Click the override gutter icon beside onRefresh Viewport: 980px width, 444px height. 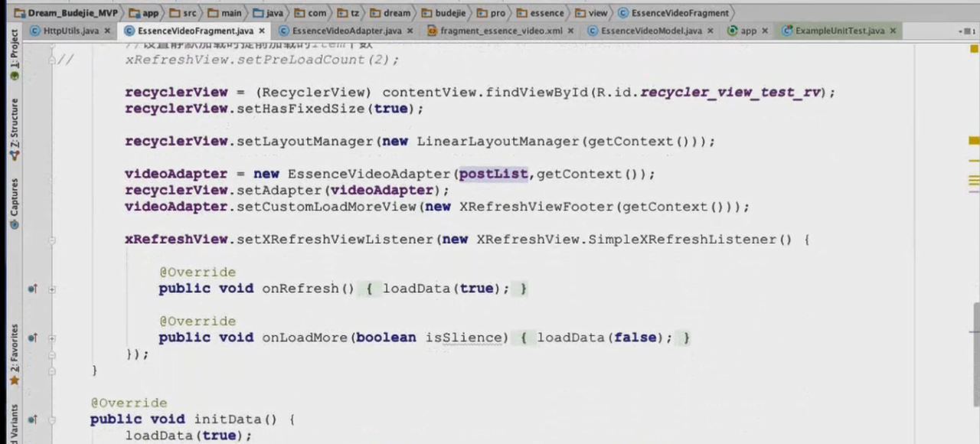(32, 289)
